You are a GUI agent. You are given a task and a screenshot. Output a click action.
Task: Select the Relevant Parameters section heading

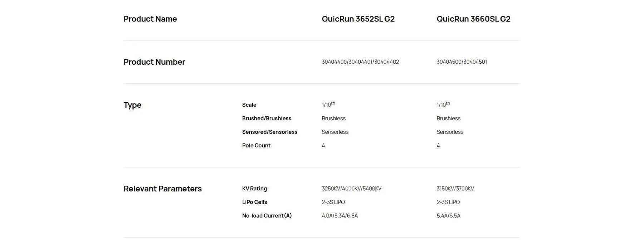click(x=162, y=189)
